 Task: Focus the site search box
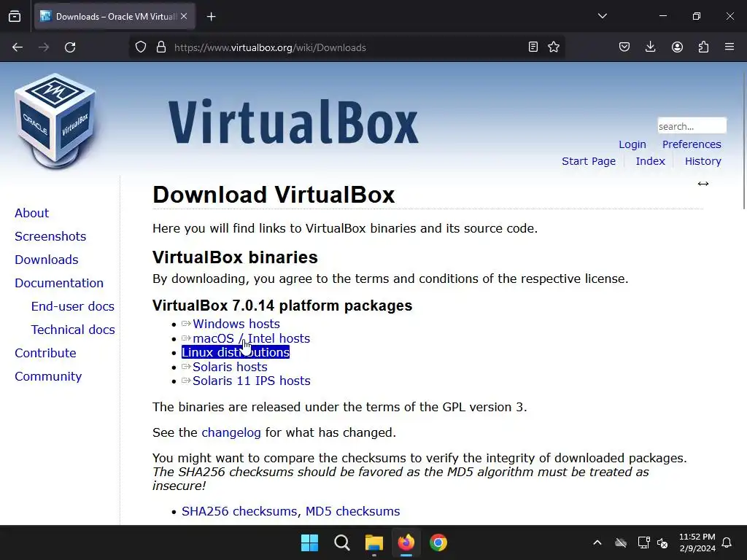(x=692, y=125)
